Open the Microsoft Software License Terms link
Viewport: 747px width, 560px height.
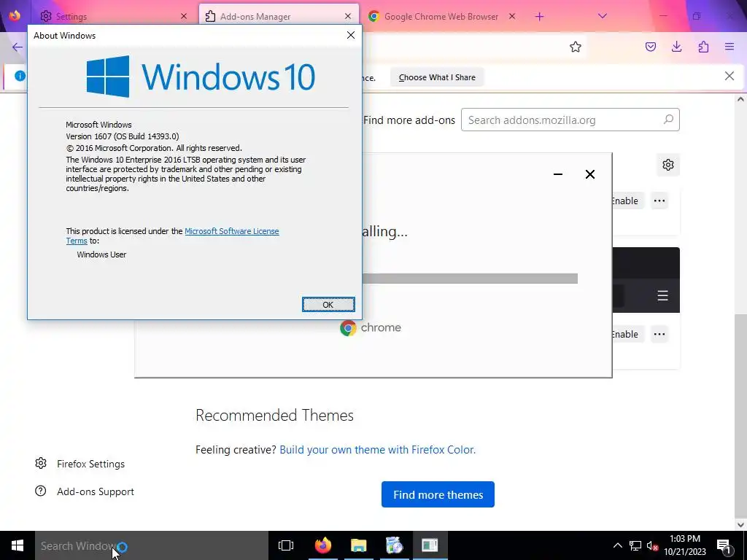coord(231,231)
